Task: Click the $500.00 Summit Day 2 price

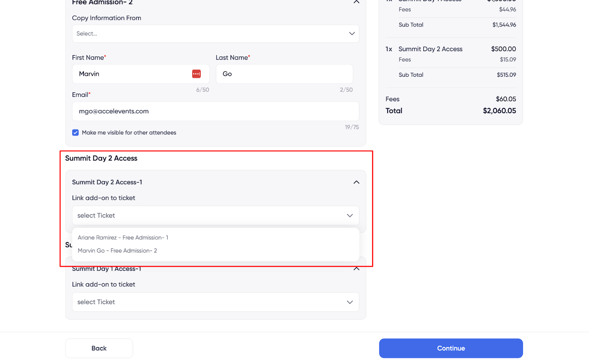Action: [504, 49]
